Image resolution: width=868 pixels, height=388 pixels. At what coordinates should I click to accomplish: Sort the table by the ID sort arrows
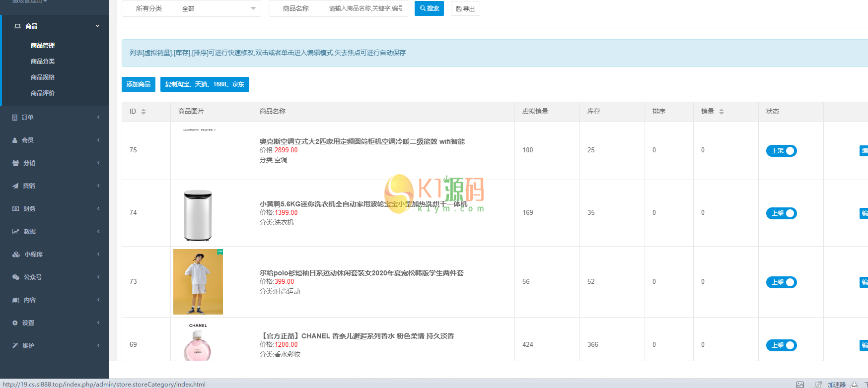tap(144, 112)
